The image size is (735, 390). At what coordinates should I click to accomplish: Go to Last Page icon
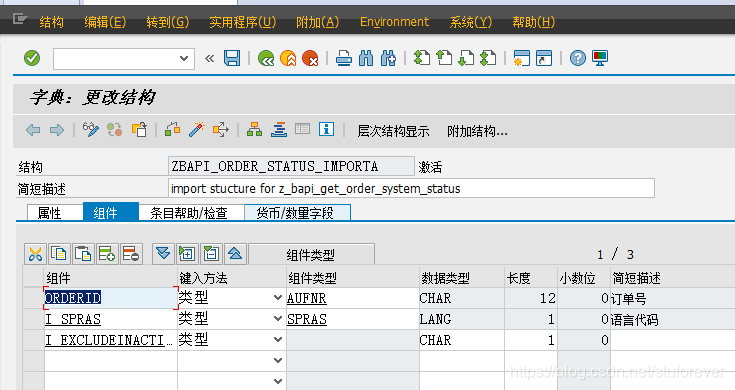pyautogui.click(x=488, y=59)
